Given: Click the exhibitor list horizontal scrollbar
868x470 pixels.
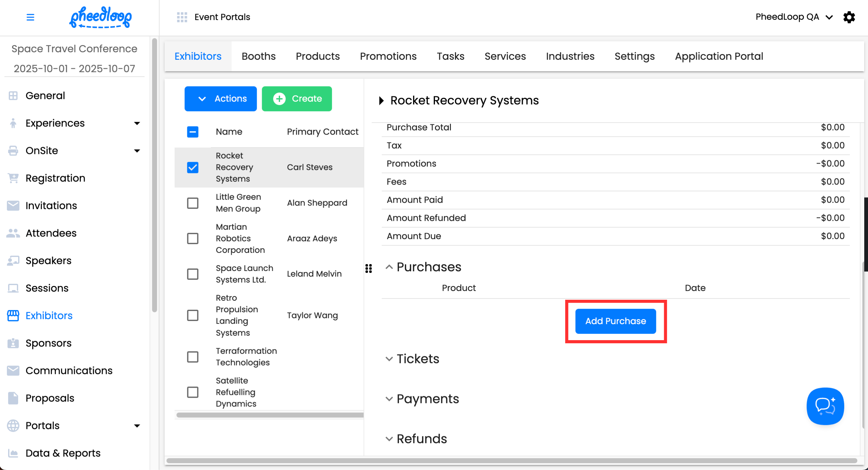Looking at the screenshot, I should [x=270, y=415].
